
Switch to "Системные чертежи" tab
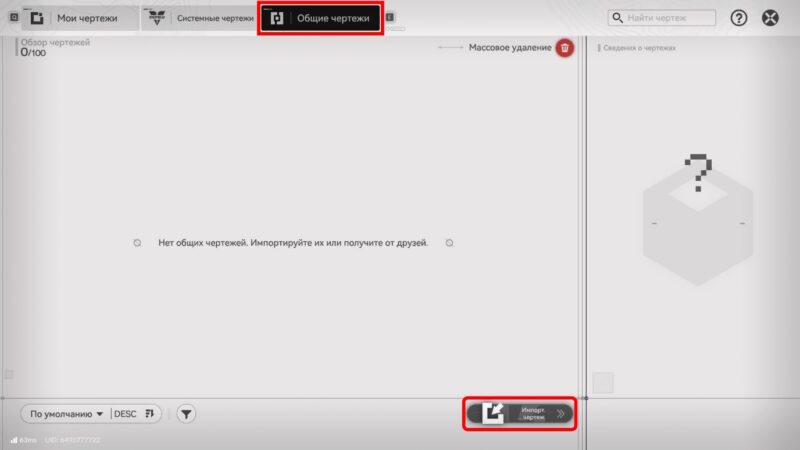tap(214, 18)
